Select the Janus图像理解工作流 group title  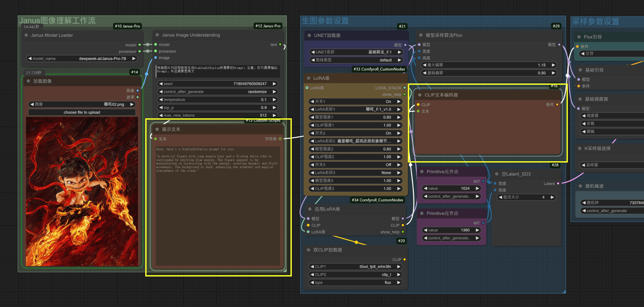click(x=57, y=21)
